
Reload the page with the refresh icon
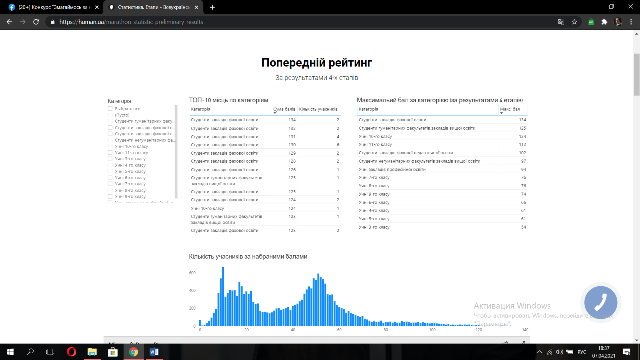(x=36, y=22)
